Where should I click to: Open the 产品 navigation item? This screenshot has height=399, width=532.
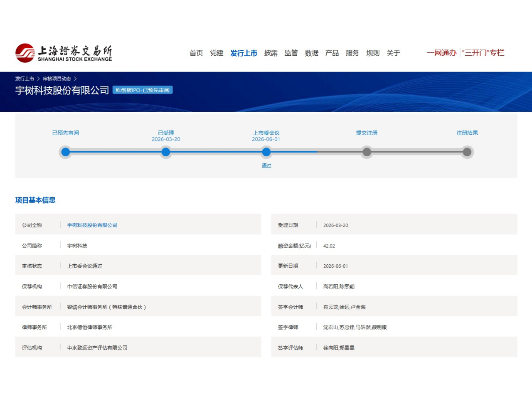point(332,53)
